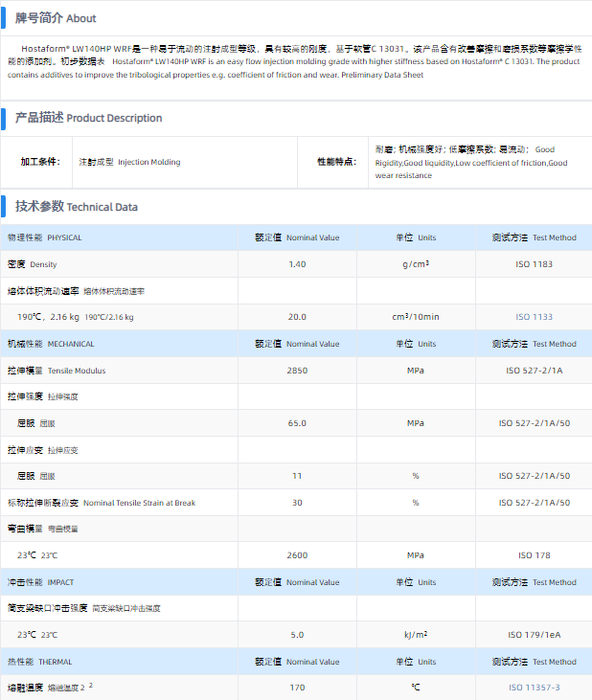Select the 冲击性能 IMPACT header cell

tap(40, 582)
